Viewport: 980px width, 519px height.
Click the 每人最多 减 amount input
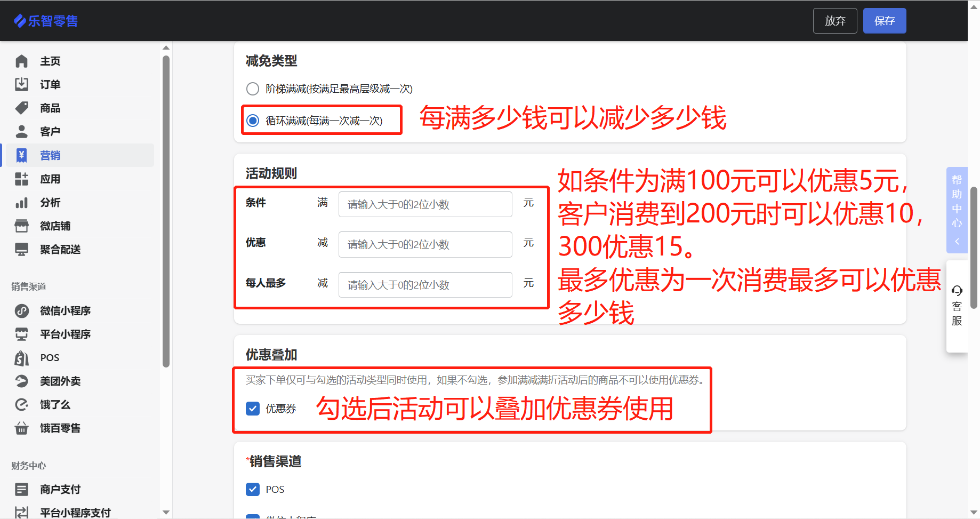coord(425,285)
